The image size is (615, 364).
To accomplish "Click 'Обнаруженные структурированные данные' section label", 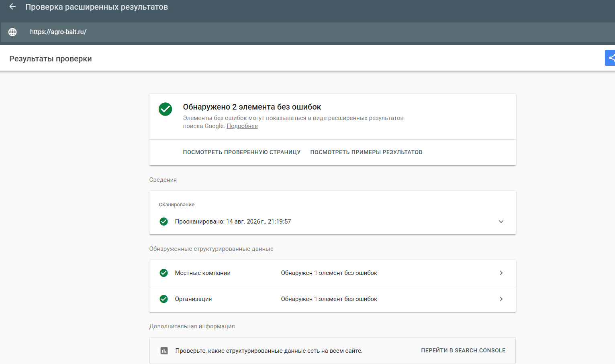I will tap(211, 249).
